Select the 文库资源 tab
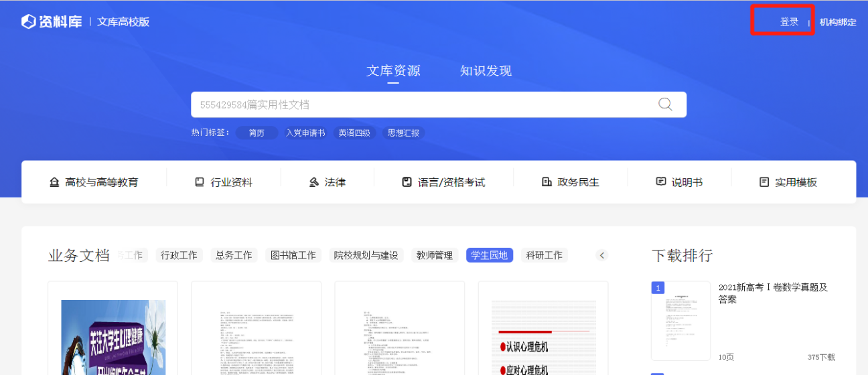The width and height of the screenshot is (868, 375). (393, 71)
